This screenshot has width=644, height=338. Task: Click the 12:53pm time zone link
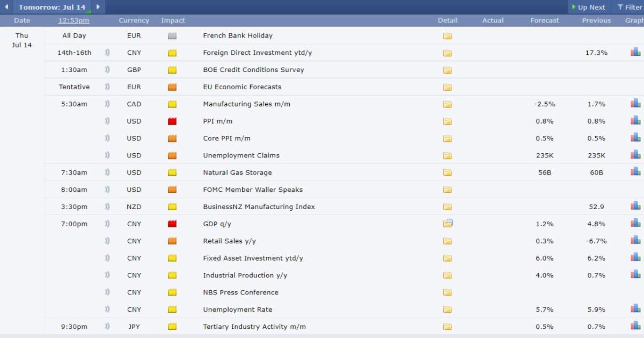(x=74, y=20)
